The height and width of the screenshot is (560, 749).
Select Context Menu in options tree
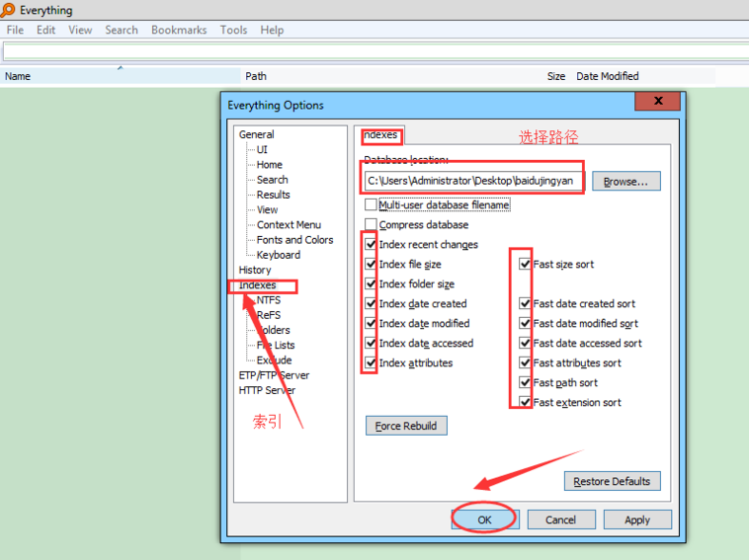(289, 225)
